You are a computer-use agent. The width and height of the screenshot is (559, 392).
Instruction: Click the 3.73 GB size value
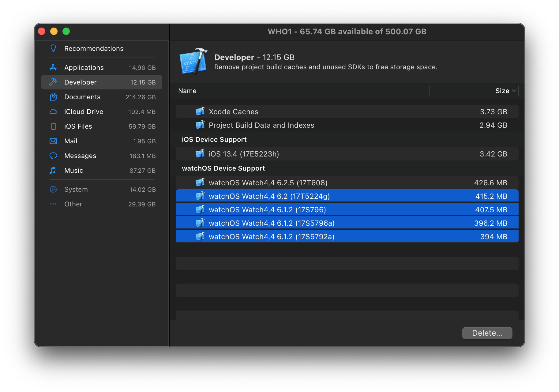pos(493,112)
